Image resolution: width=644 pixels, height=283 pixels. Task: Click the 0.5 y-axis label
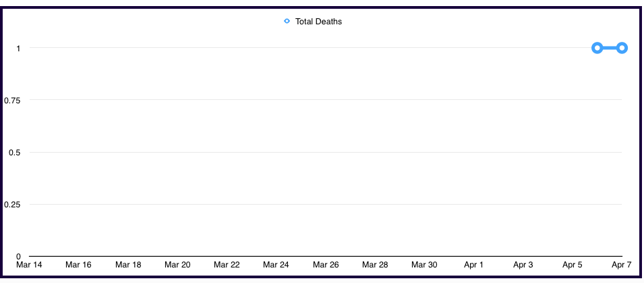tap(15, 153)
